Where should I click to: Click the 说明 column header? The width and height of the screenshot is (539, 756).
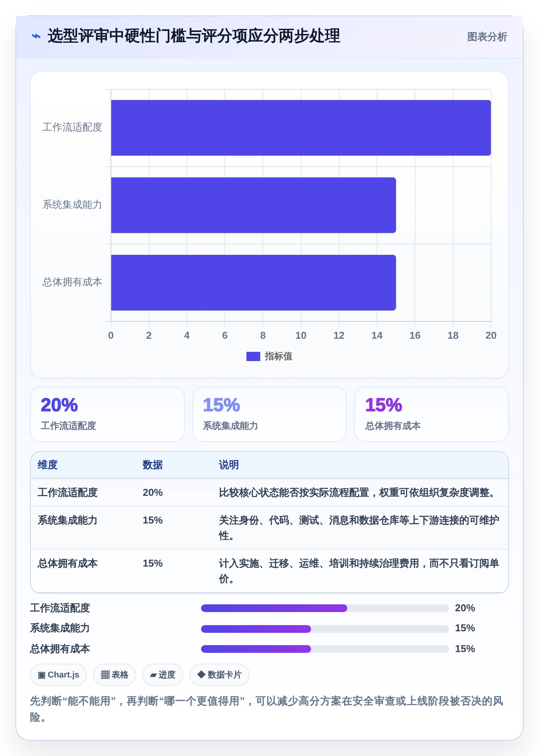tap(229, 465)
